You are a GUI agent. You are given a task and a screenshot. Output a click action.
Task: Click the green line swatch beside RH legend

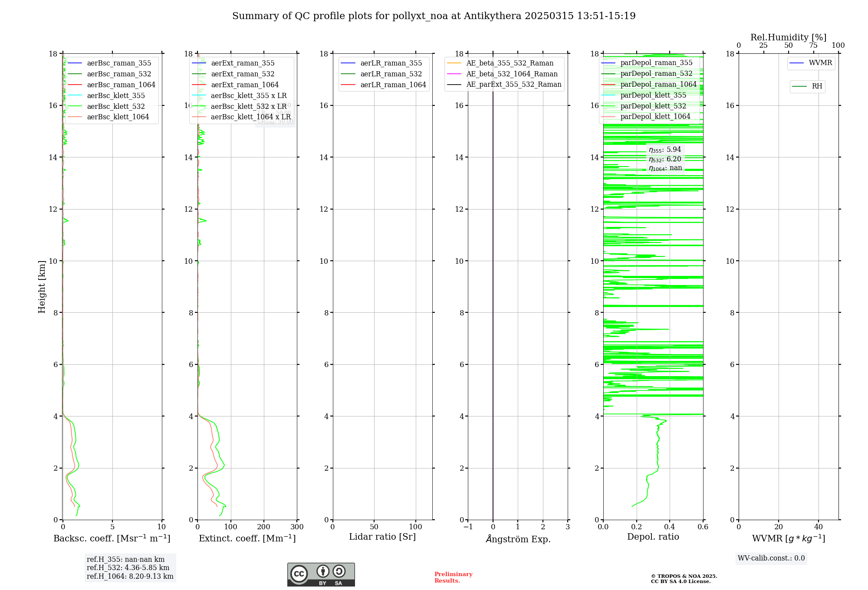point(799,87)
